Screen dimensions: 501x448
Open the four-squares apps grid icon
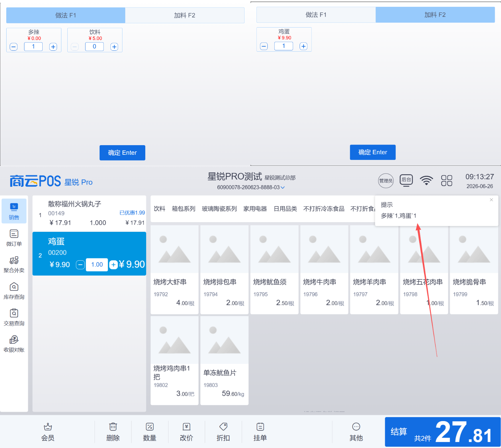pos(447,181)
